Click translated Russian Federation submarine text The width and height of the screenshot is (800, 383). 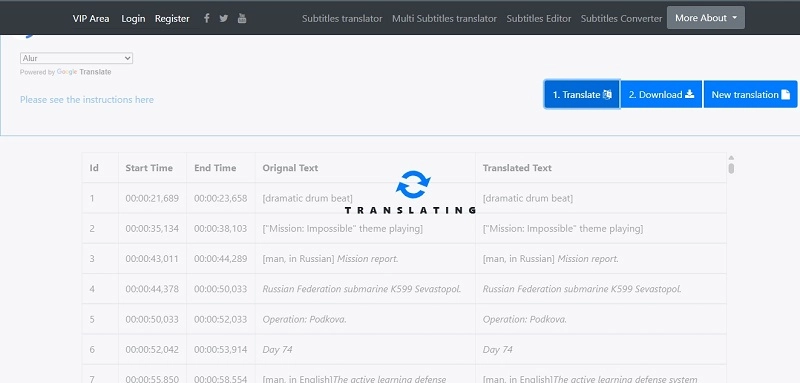point(582,289)
